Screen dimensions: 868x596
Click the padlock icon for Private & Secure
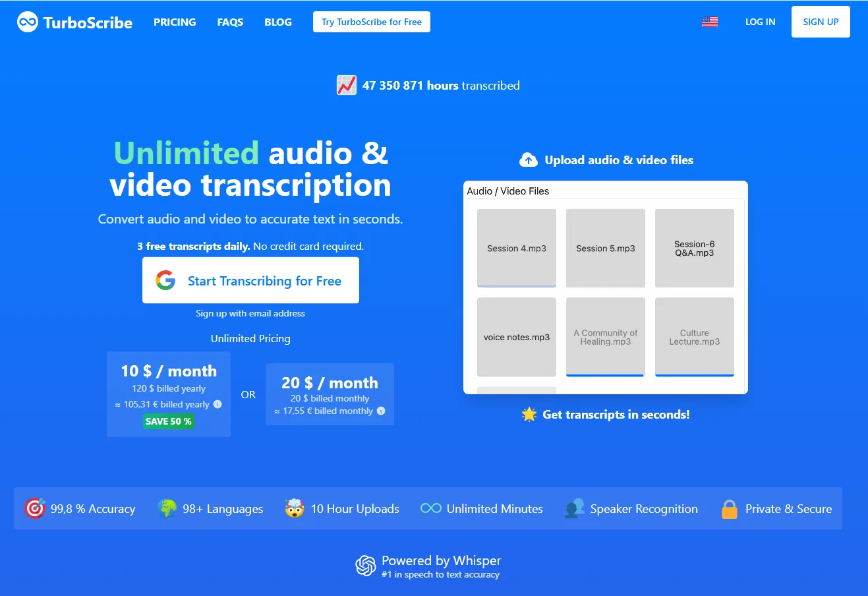(730, 509)
